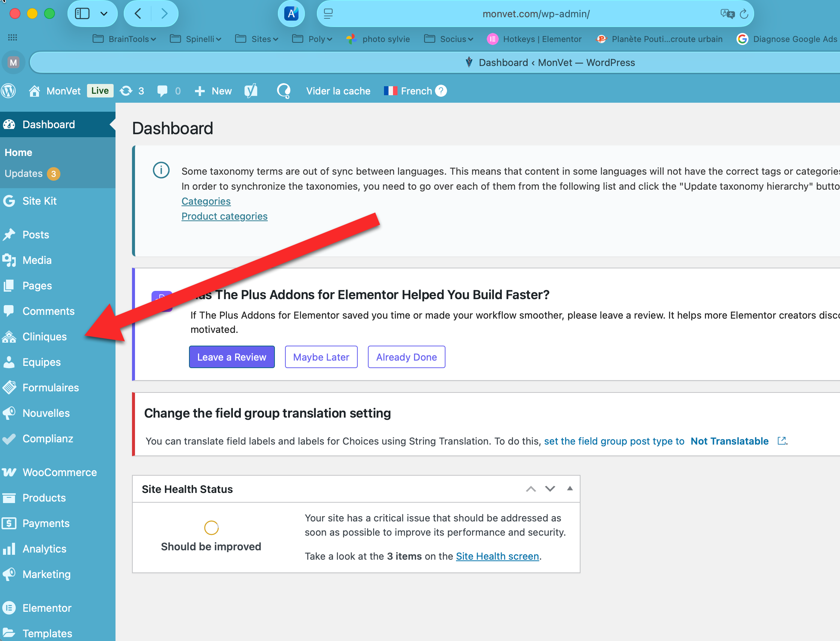Toggle the Safari sidebar panel button

[82, 14]
